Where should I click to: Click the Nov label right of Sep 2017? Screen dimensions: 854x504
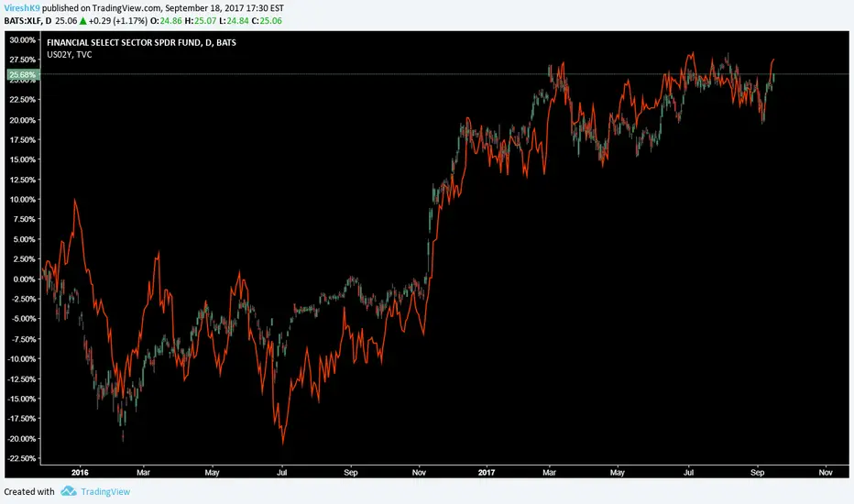point(826,473)
